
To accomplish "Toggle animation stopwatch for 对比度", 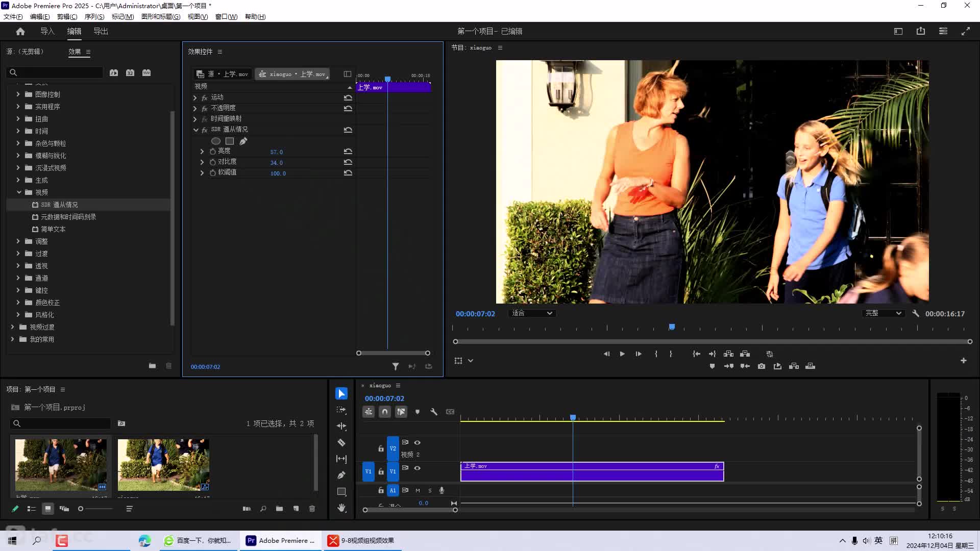I will pos(213,162).
